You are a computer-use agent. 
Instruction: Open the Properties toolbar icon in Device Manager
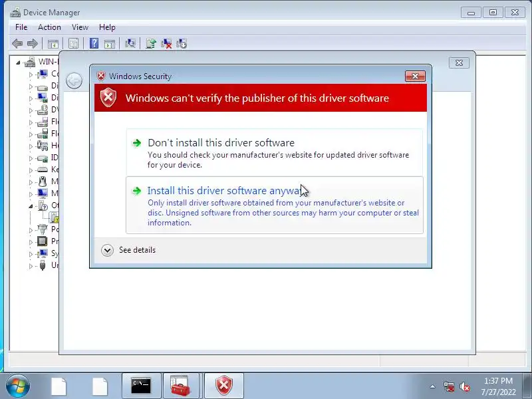point(73,43)
